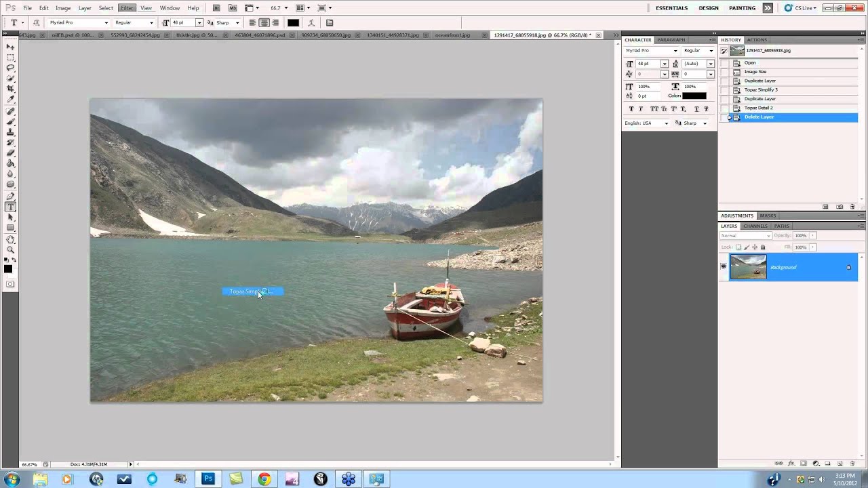Screen dimensions: 868x488
Task: Select the Horizontal Type tool in the toolbox
Action: [x=10, y=207]
